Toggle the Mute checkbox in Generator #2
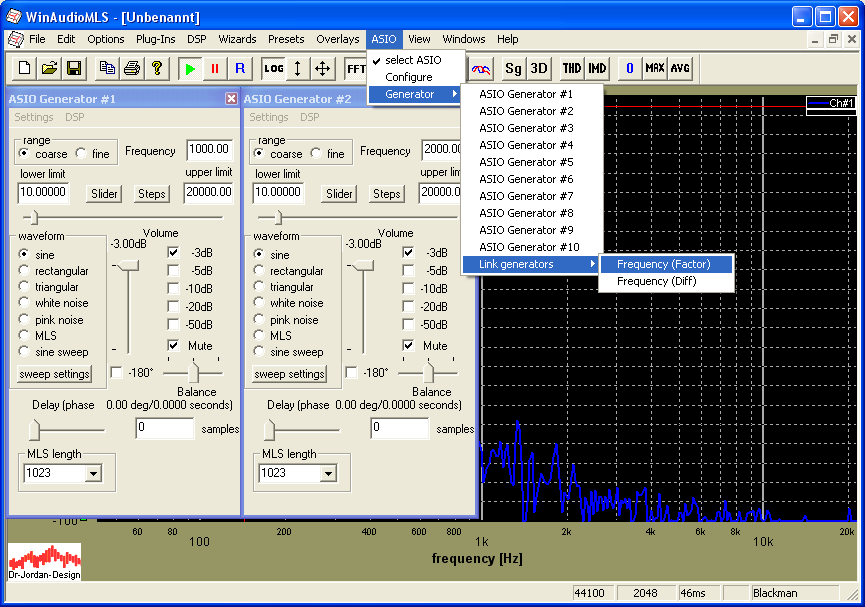Image resolution: width=865 pixels, height=607 pixels. coord(408,345)
